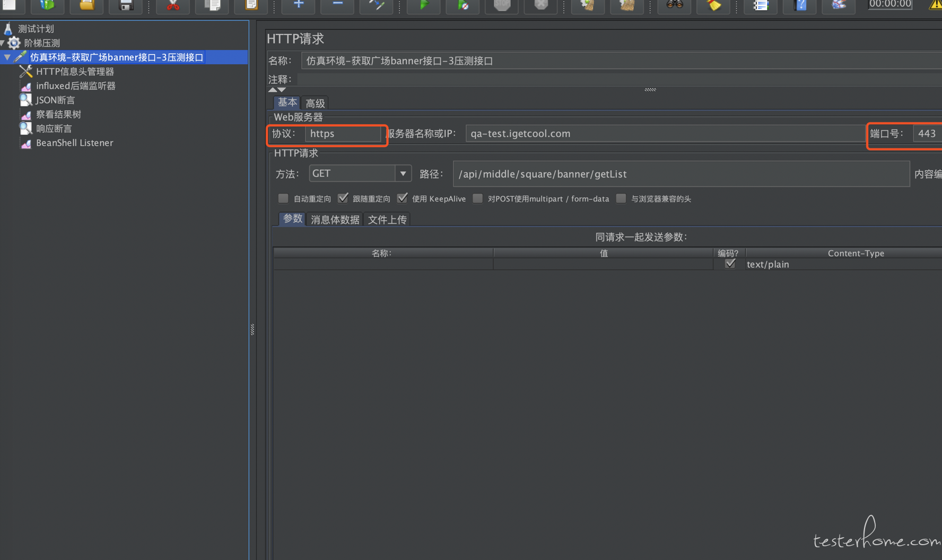Click the 端口号 field showing 443

(927, 134)
